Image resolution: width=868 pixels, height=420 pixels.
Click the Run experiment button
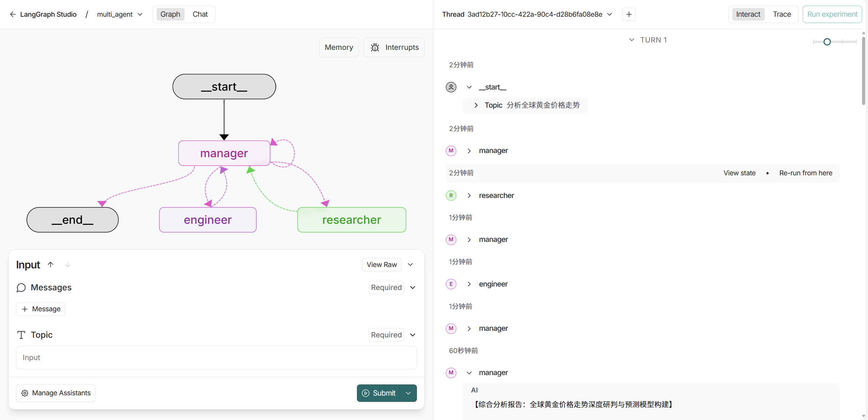(x=832, y=14)
